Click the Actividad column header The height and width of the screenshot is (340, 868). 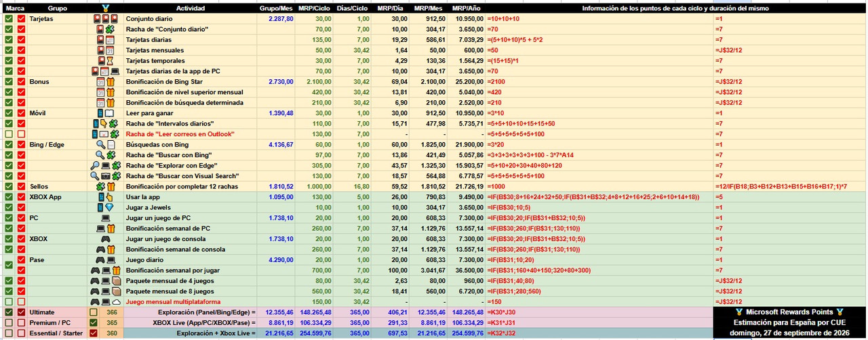point(191,8)
